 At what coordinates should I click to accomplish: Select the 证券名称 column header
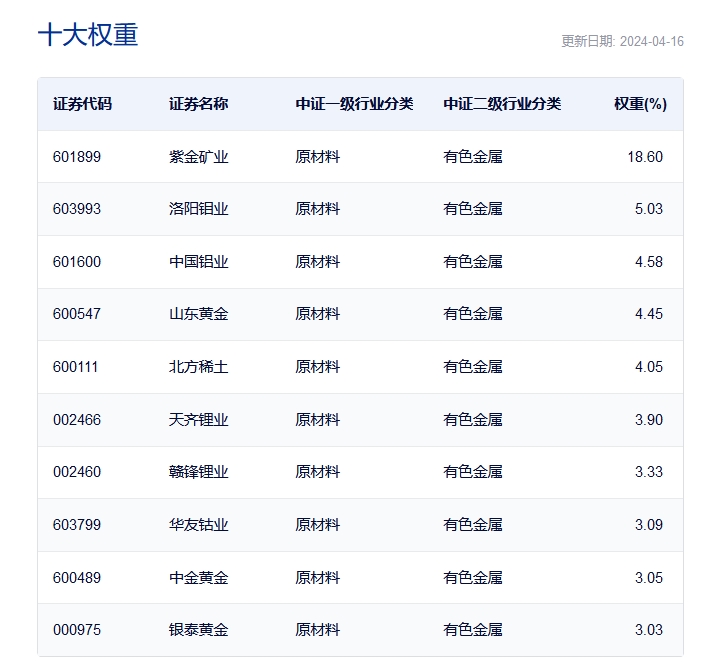point(198,104)
